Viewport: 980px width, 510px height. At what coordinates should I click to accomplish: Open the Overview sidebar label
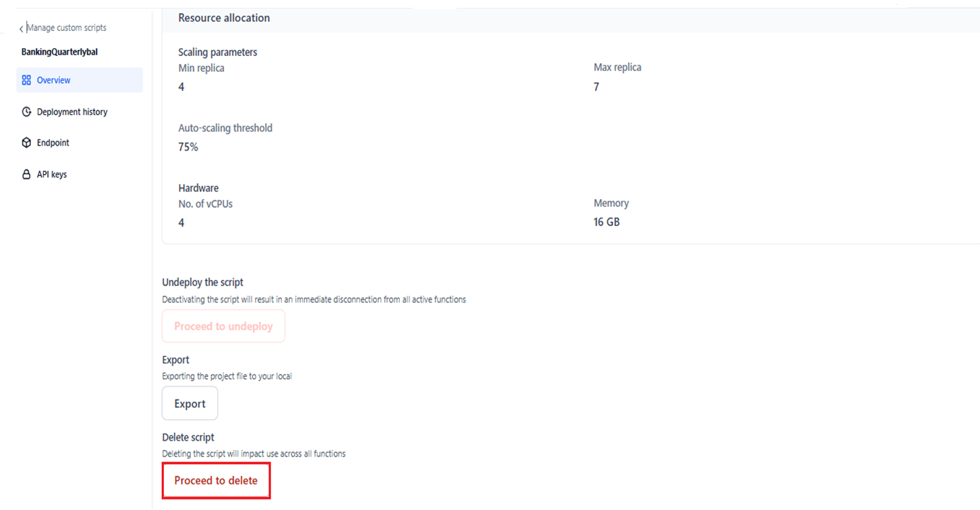[53, 80]
